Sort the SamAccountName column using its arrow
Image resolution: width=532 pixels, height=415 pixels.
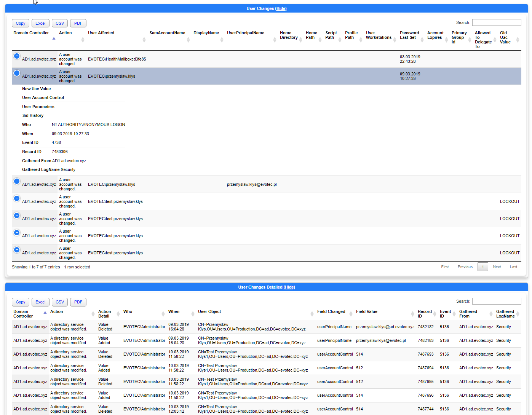188,40
